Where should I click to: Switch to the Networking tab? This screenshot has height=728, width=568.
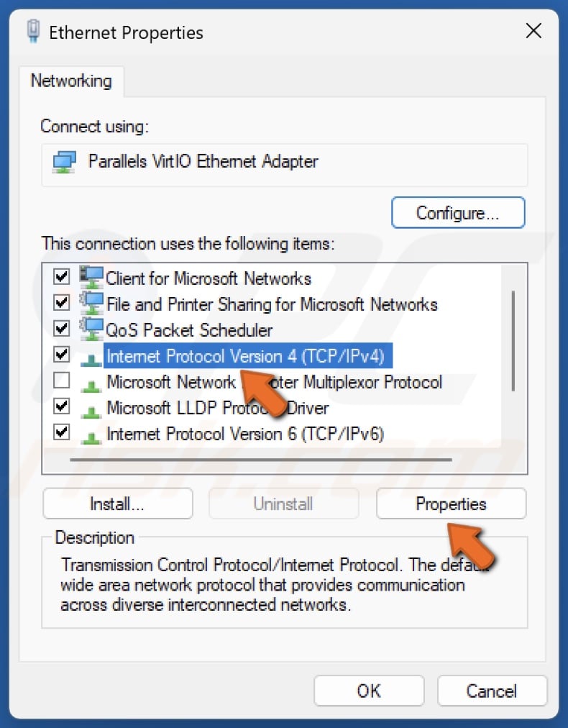click(71, 81)
